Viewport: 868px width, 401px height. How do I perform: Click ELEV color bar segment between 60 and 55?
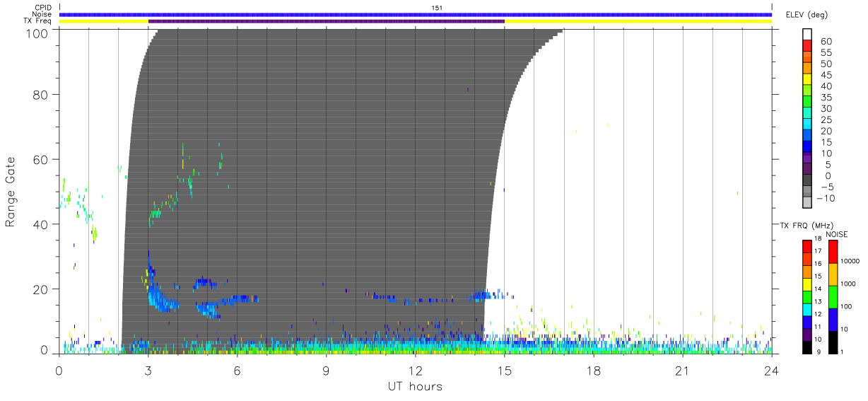pos(807,47)
